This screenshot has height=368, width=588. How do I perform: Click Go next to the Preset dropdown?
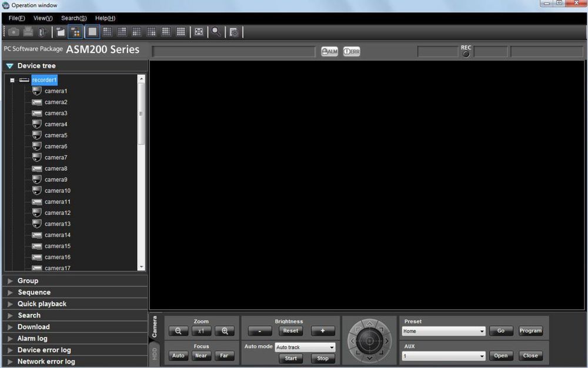pyautogui.click(x=500, y=331)
